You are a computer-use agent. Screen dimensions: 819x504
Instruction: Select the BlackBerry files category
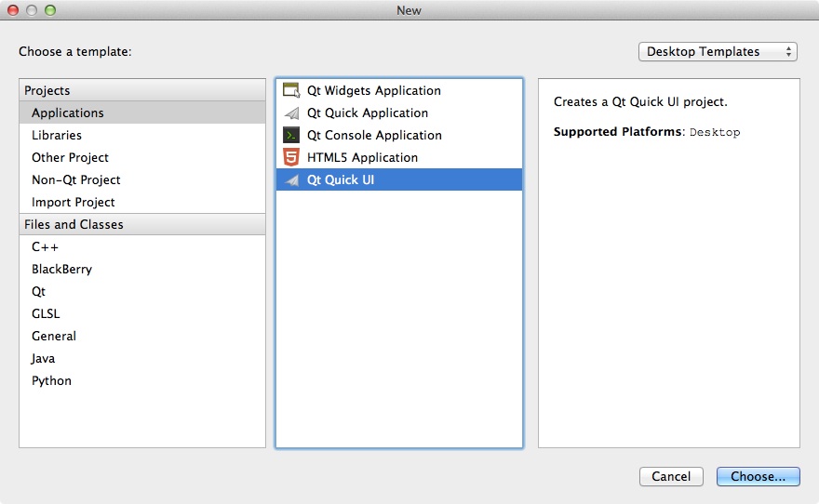(x=142, y=270)
